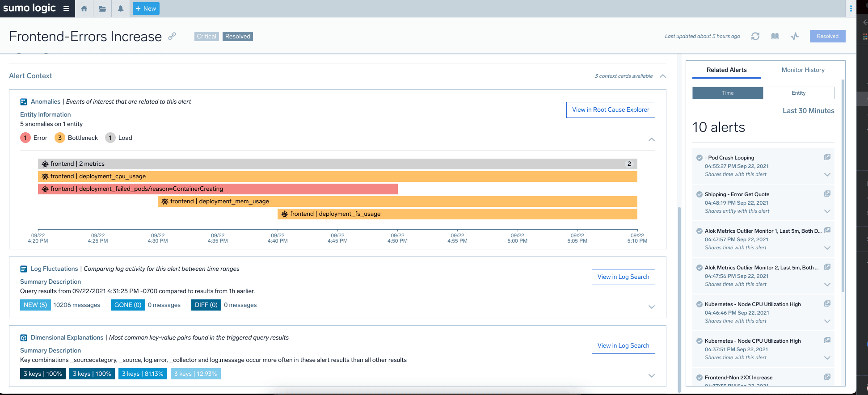Open Alok Metrics Outlier Monitor 2 alert icon
Image resolution: width=868 pixels, height=395 pixels.
click(827, 267)
